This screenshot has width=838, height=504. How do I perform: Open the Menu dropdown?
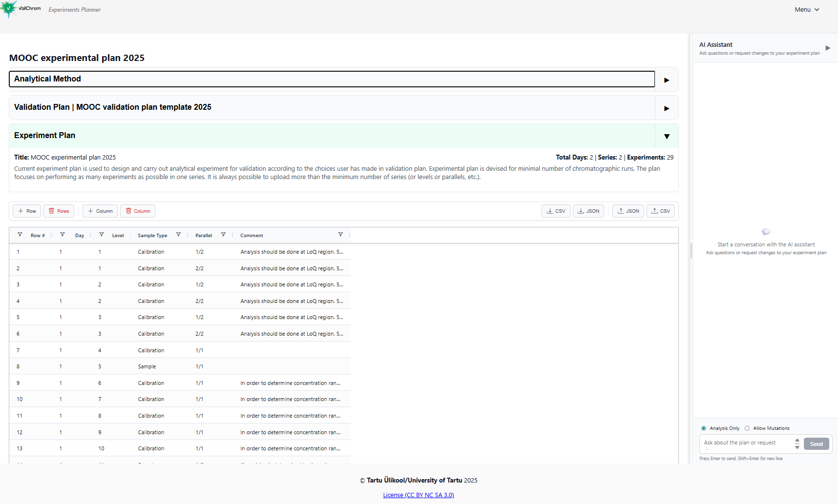(x=806, y=9)
